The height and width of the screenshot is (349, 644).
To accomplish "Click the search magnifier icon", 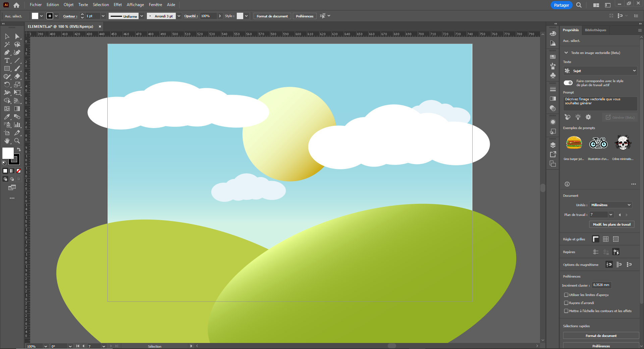I will [x=579, y=5].
